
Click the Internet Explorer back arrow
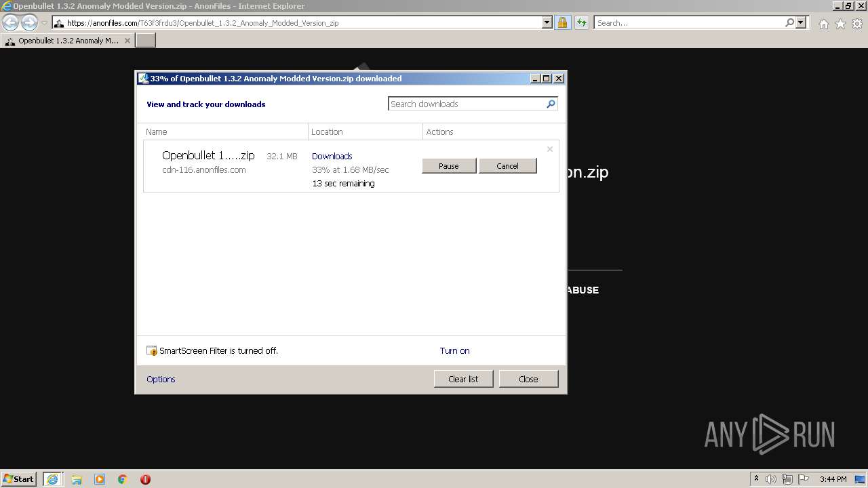11,22
